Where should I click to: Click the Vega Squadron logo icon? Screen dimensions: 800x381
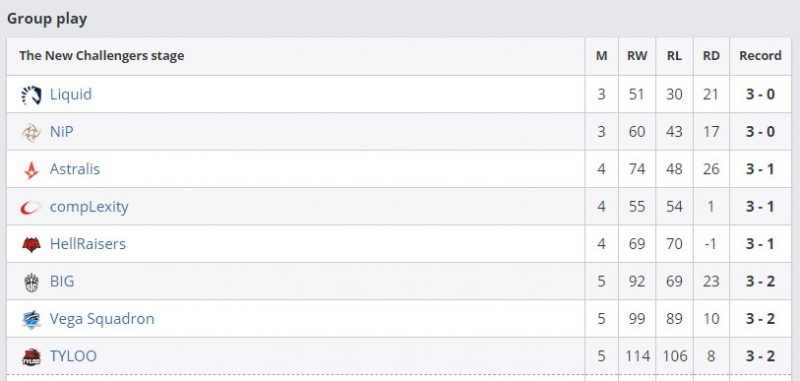pyautogui.click(x=31, y=319)
